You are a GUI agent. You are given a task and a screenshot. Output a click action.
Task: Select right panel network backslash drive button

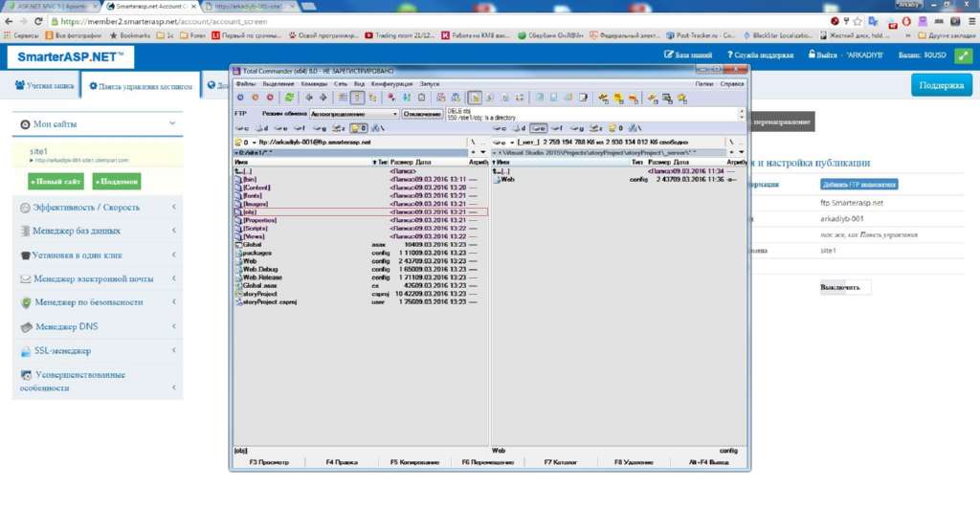(x=635, y=128)
